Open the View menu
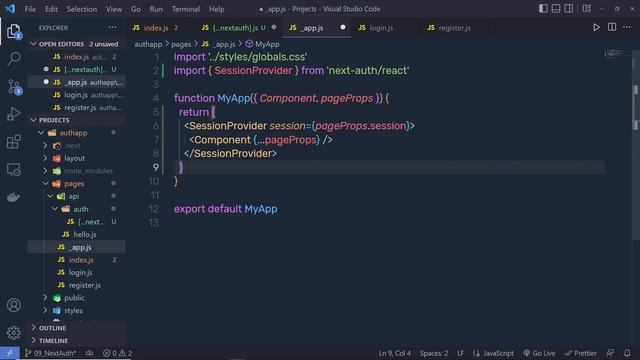Screen dimensions: 640x360 [114, 9]
